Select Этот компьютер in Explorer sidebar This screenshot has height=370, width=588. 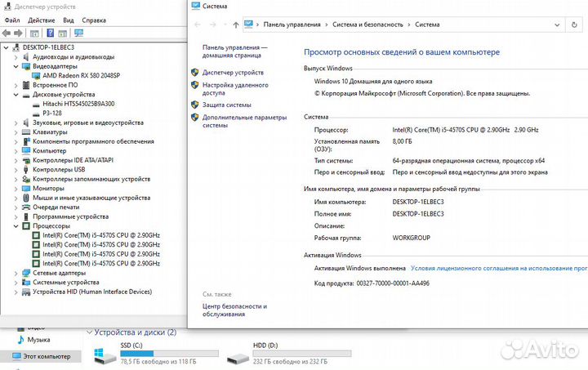tap(41, 356)
